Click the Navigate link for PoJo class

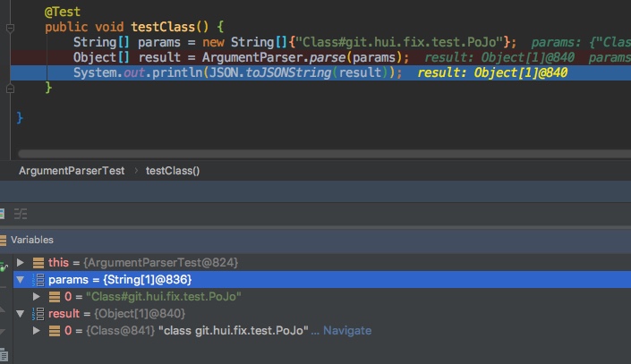click(x=347, y=331)
